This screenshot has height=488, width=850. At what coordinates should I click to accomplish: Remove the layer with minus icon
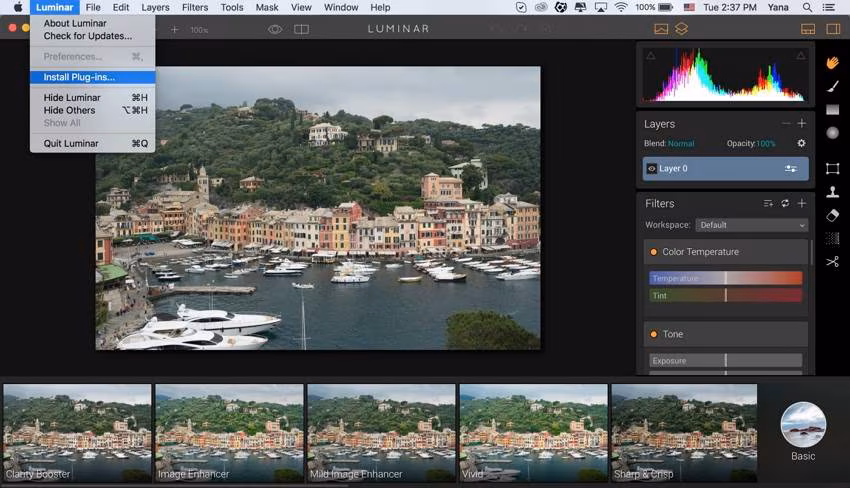click(786, 124)
